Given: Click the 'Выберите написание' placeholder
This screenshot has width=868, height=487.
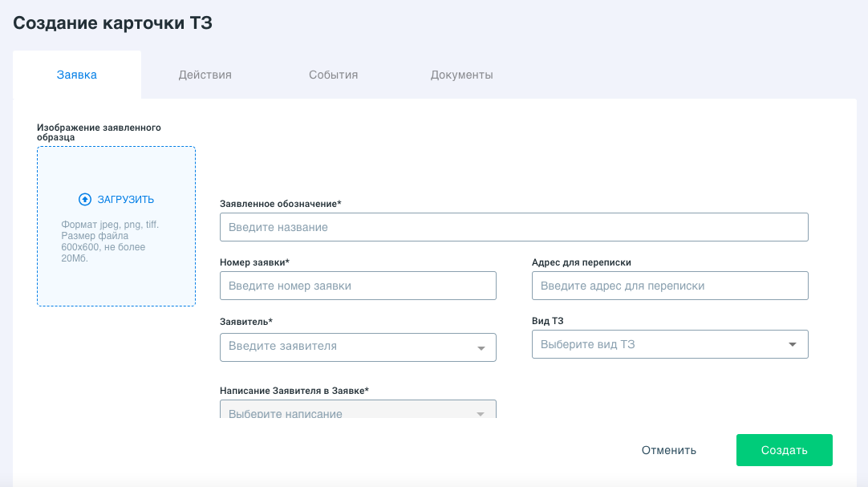Looking at the screenshot, I should (286, 414).
